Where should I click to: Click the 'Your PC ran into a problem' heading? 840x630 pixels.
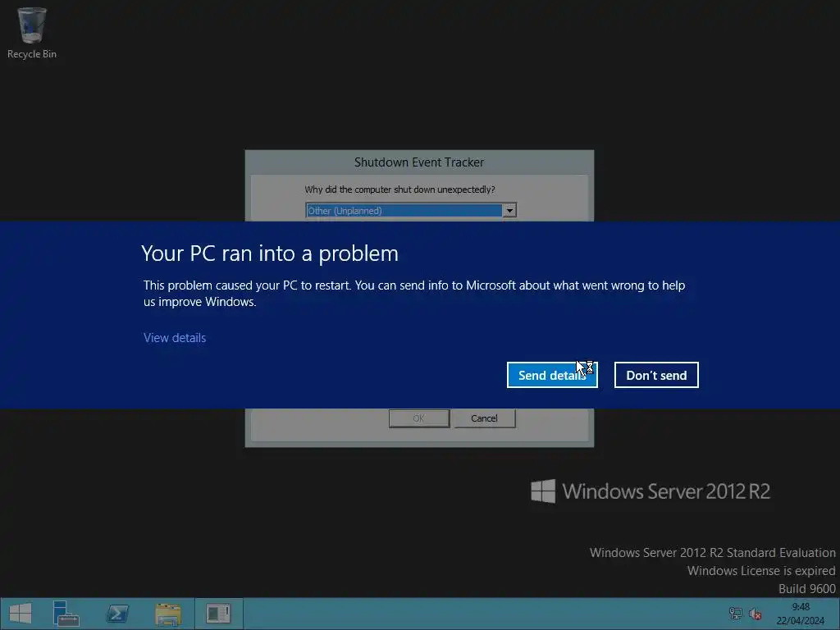point(269,253)
